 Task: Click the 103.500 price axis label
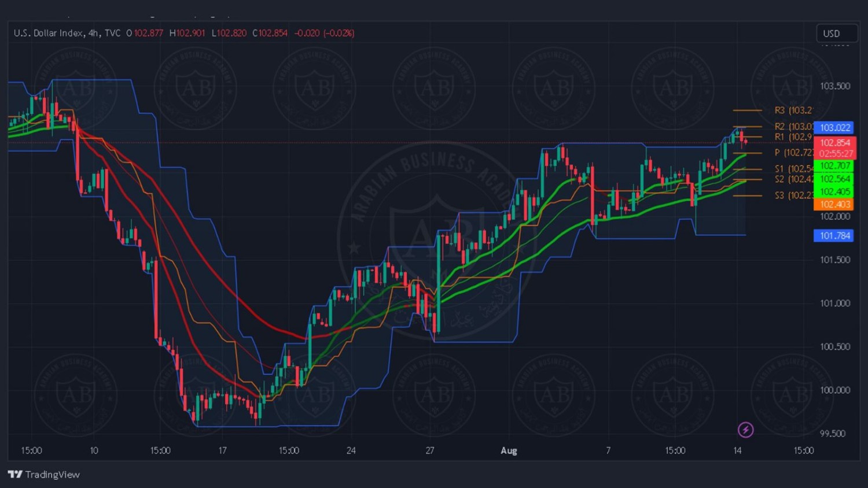point(835,86)
